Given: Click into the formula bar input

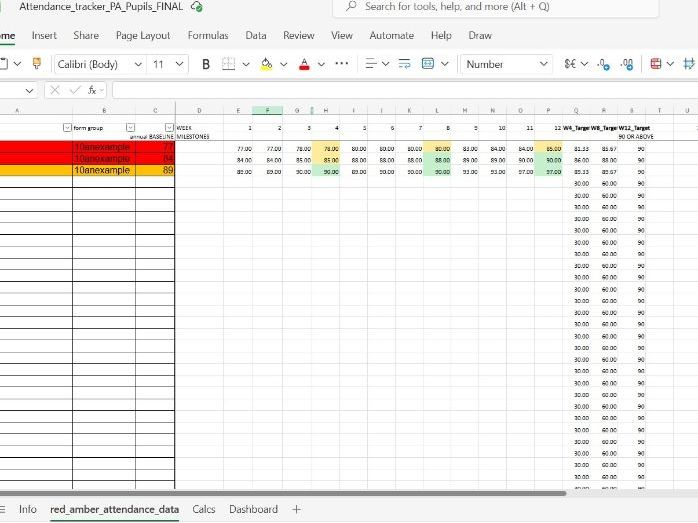Looking at the screenshot, I should pos(405,90).
